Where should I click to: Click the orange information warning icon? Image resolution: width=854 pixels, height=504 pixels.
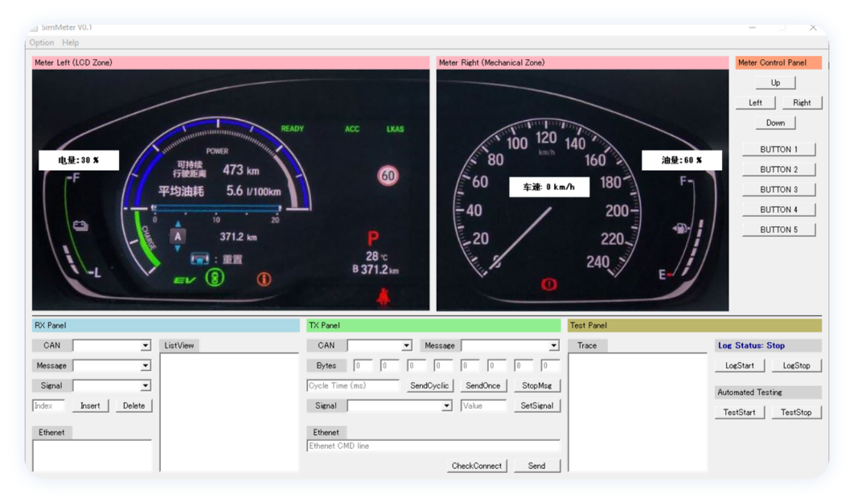(x=264, y=279)
